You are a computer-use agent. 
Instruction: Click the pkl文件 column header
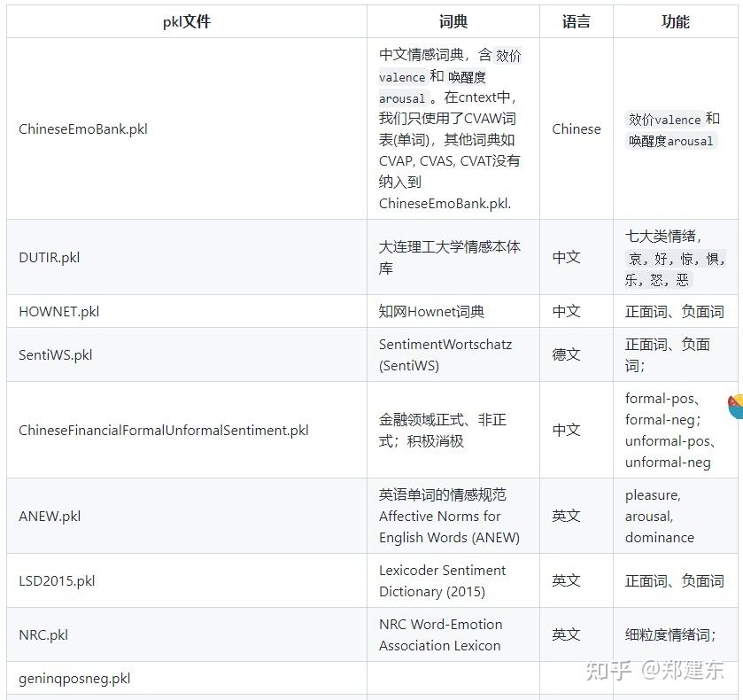pos(186,20)
